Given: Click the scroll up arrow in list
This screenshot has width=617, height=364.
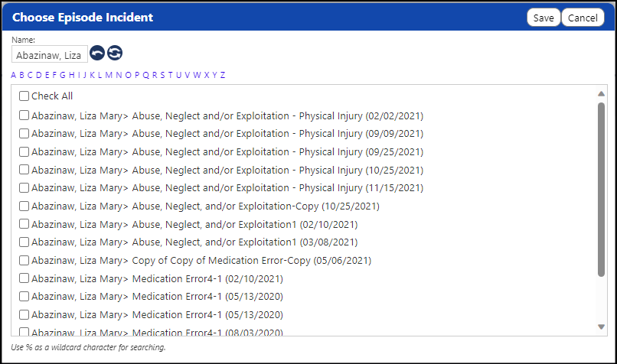Looking at the screenshot, I should click(601, 93).
